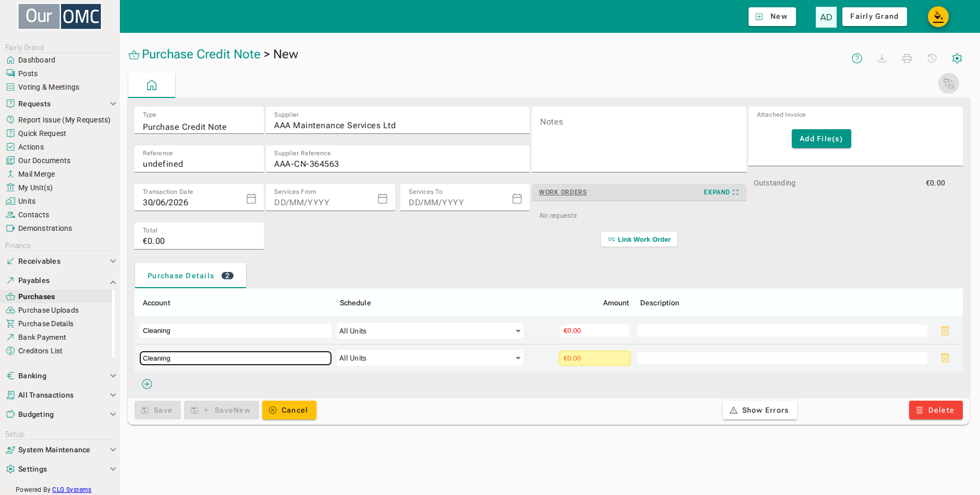
Task: Click the help question mark icon
Action: pyautogui.click(x=857, y=58)
